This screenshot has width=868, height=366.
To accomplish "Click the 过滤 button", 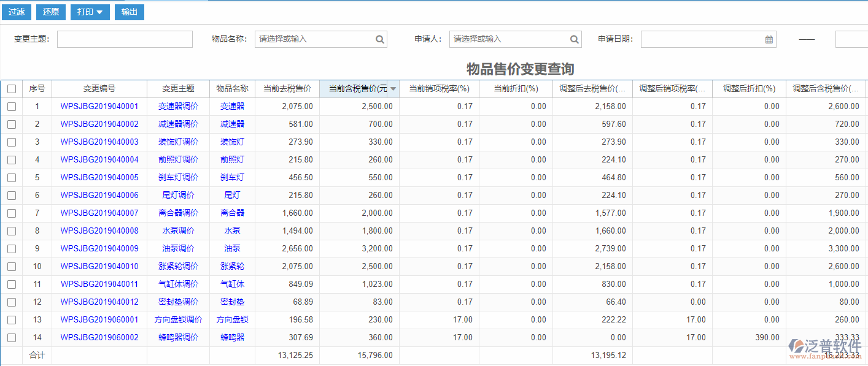I will (x=16, y=12).
